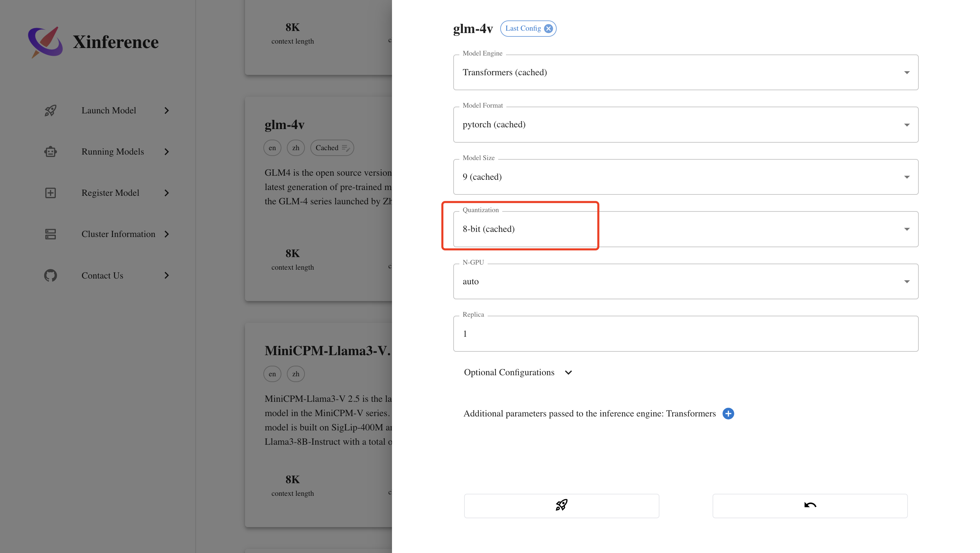Open the Model Size dropdown
980x553 pixels.
[686, 177]
